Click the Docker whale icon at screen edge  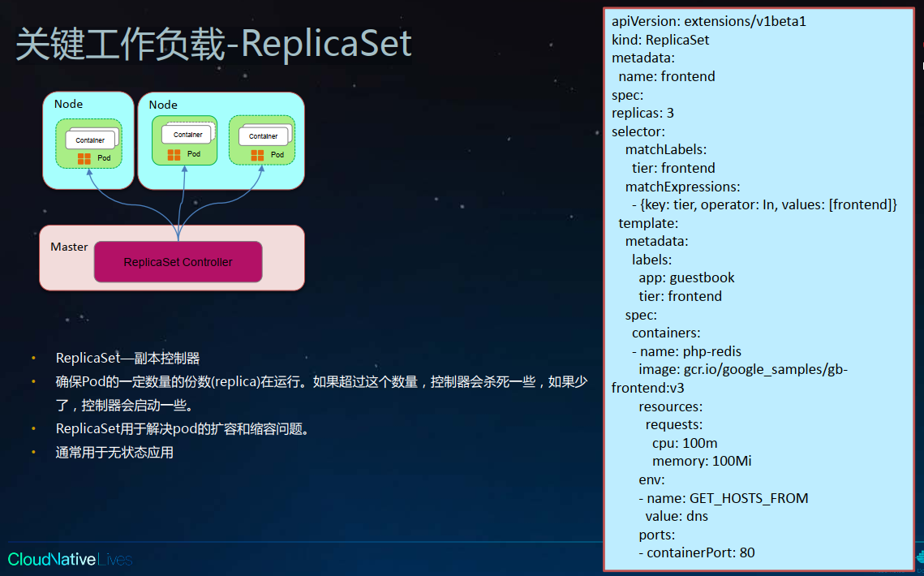(x=920, y=557)
